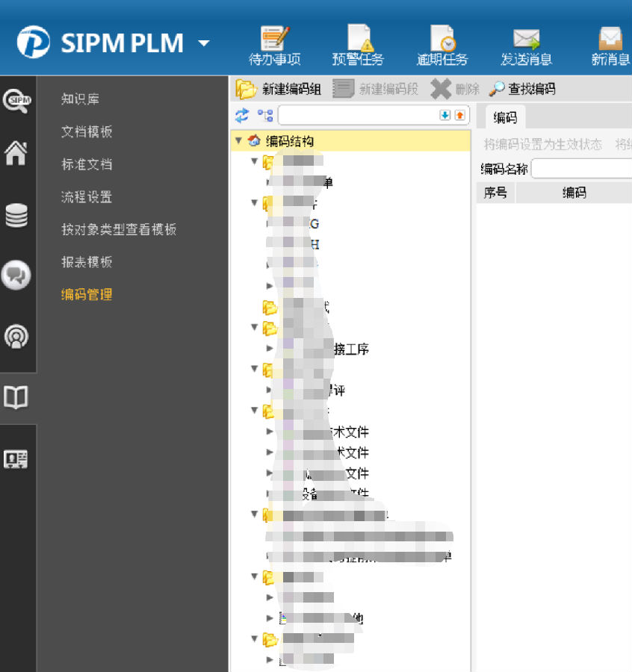Select 编码管理 menu item
632x672 pixels.
(x=87, y=294)
